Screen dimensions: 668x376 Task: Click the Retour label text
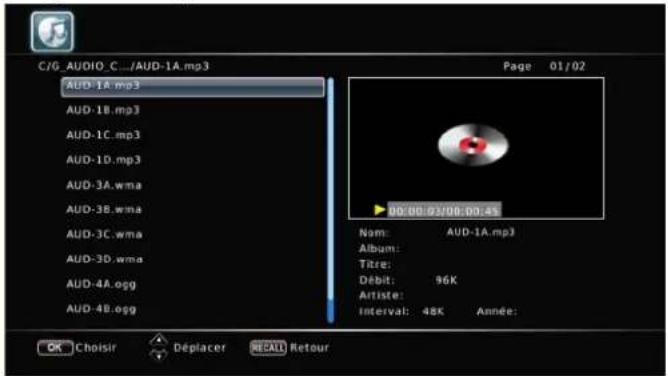click(x=310, y=348)
